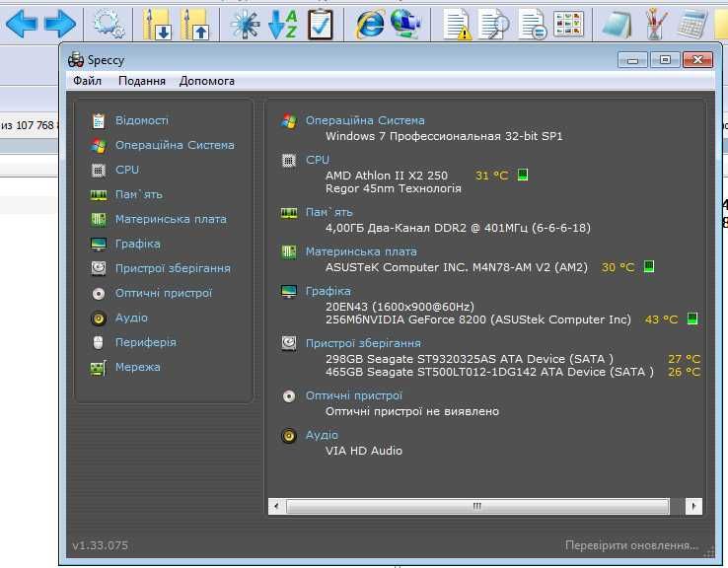
Task: Click the calculator icon in background toolbar
Action: coord(692,24)
